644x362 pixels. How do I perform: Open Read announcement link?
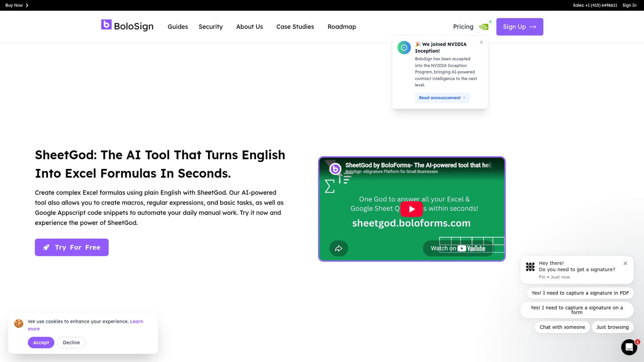pyautogui.click(x=442, y=98)
